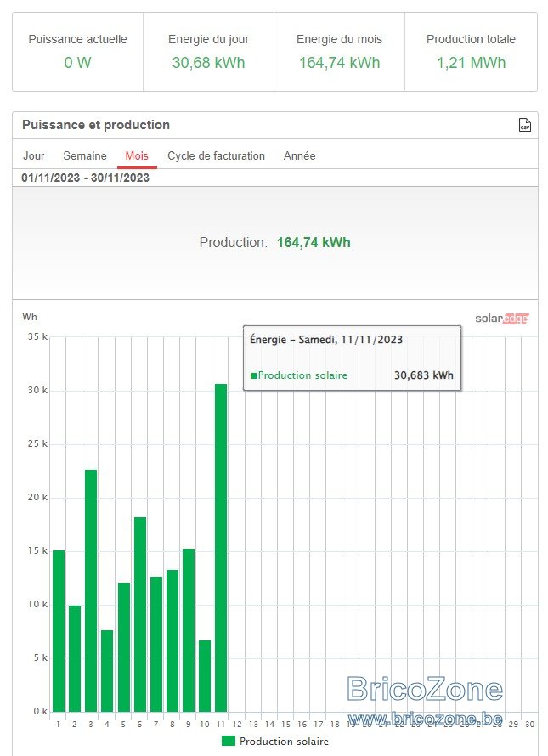548x756 pixels.
Task: Toggle Production solaire legend green square
Action: pos(229,741)
